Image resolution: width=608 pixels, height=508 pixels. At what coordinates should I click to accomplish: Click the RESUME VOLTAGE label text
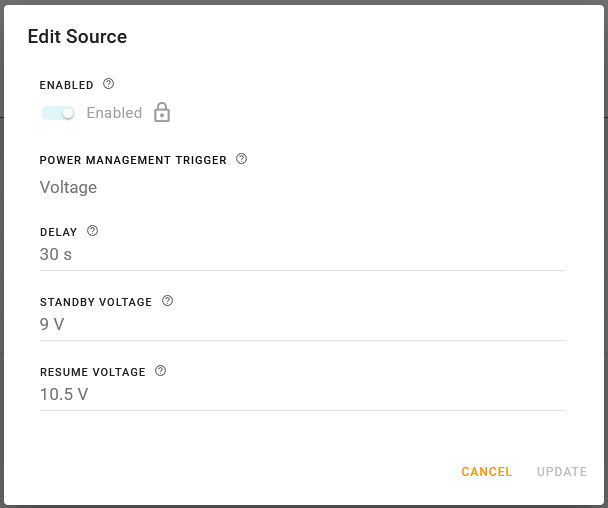click(93, 372)
